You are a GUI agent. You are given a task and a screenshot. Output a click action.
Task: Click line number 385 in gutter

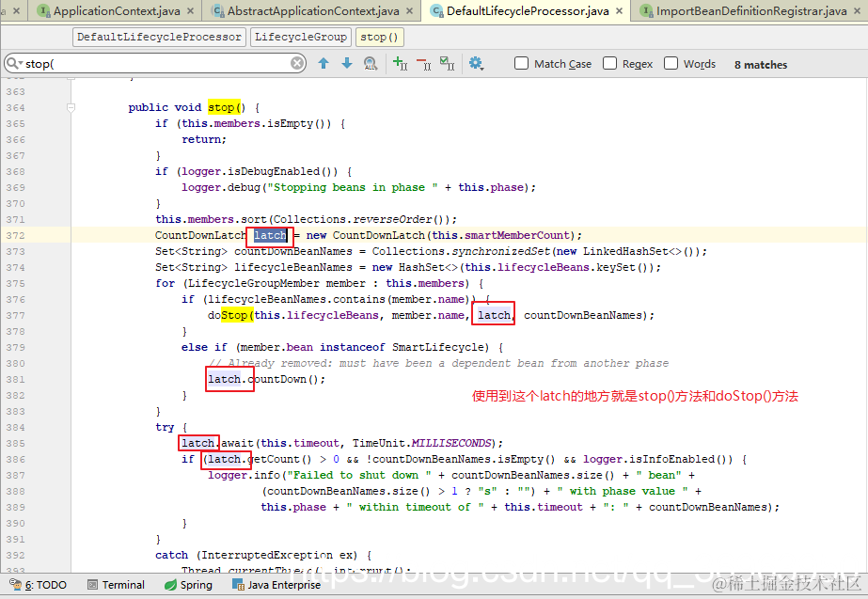click(x=15, y=443)
